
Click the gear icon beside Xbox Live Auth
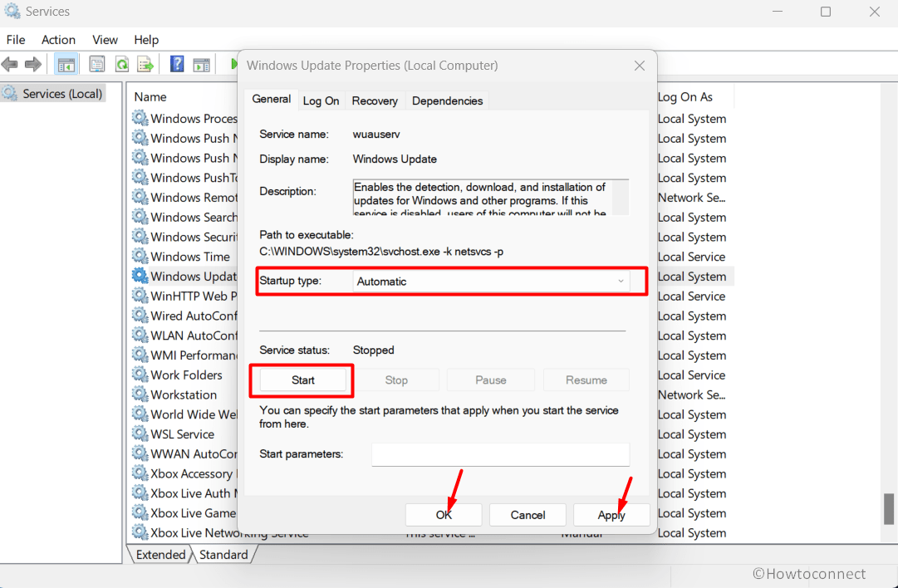pos(140,492)
